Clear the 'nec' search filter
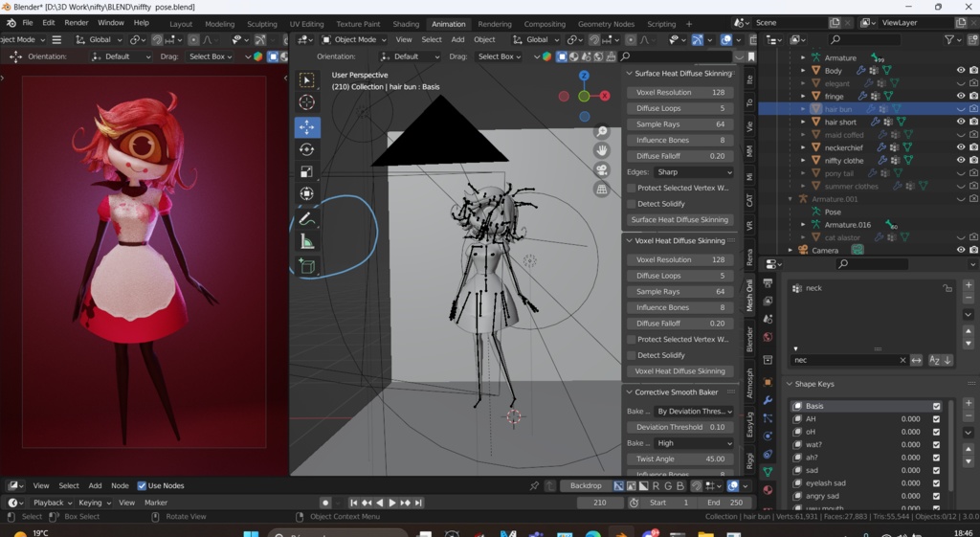 click(902, 360)
